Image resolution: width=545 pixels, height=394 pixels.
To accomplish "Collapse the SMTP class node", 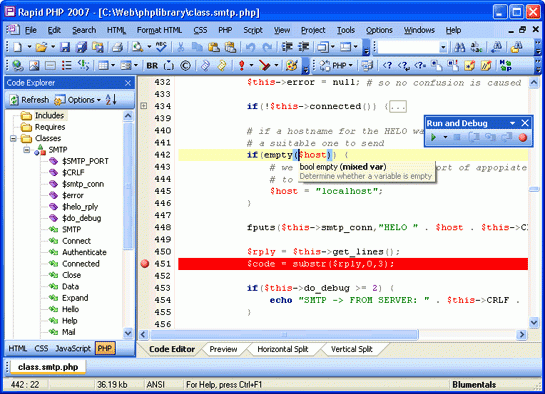I will 27,150.
